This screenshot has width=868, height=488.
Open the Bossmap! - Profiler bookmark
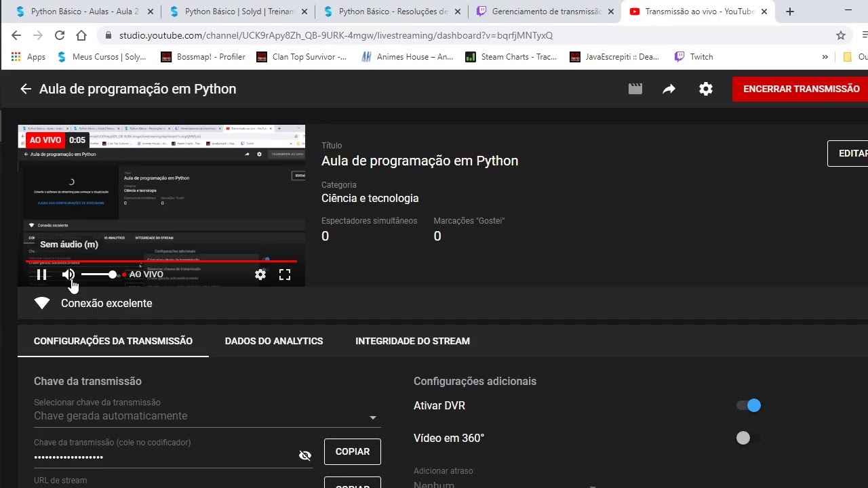(x=203, y=57)
